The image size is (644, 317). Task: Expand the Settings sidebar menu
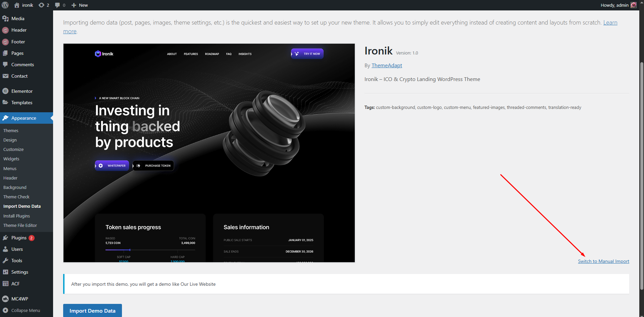tap(19, 272)
